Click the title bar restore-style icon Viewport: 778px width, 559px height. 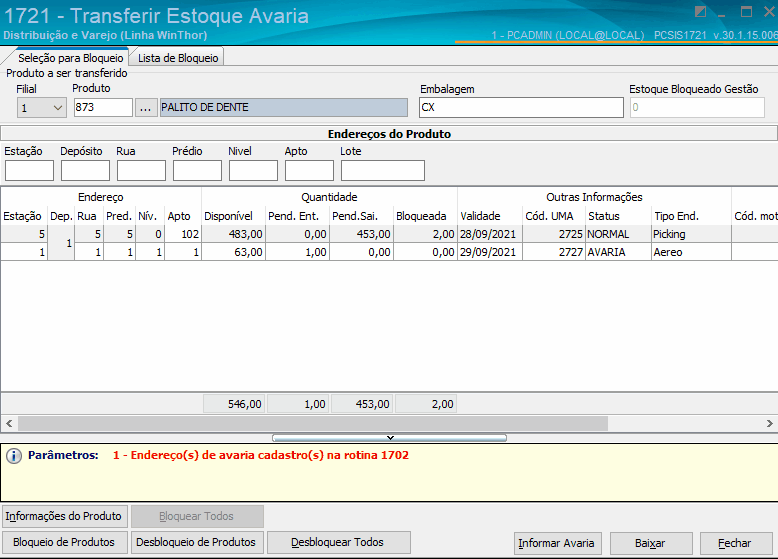point(700,11)
